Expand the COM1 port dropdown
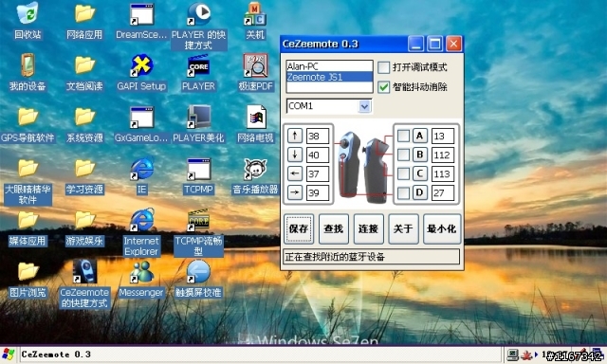The width and height of the screenshot is (607, 364). point(364,106)
